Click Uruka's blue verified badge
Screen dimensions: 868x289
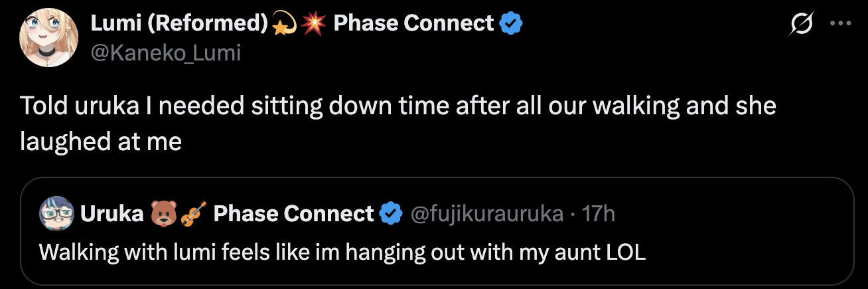pyautogui.click(x=392, y=213)
